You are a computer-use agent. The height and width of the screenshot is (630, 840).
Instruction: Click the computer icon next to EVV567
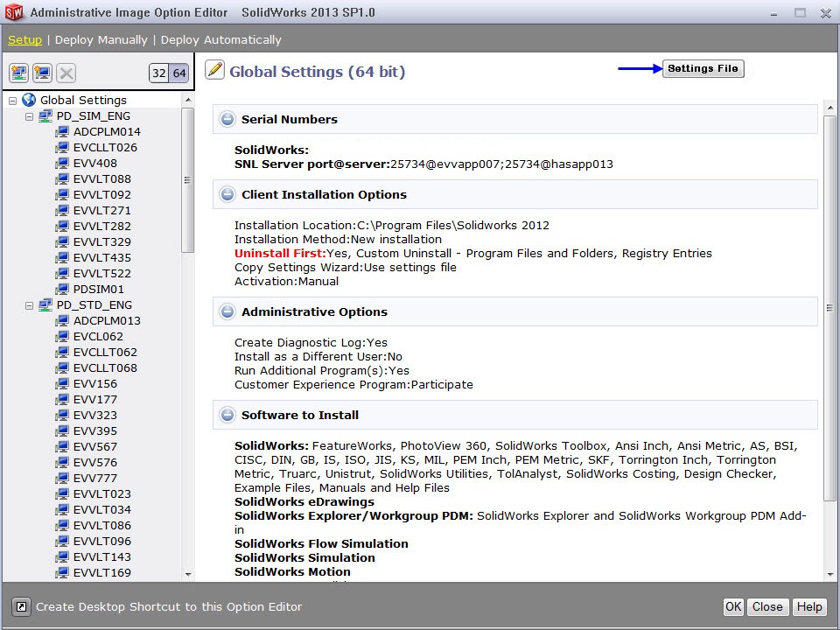pyautogui.click(x=62, y=446)
